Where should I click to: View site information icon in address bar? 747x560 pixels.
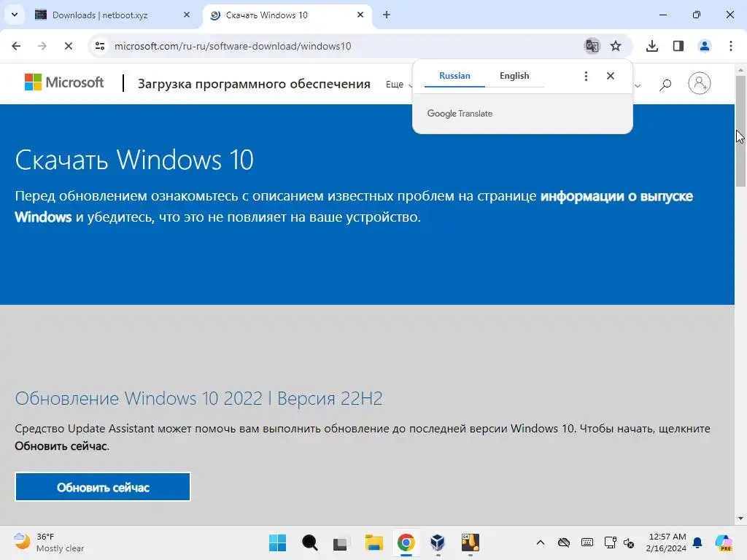click(100, 46)
